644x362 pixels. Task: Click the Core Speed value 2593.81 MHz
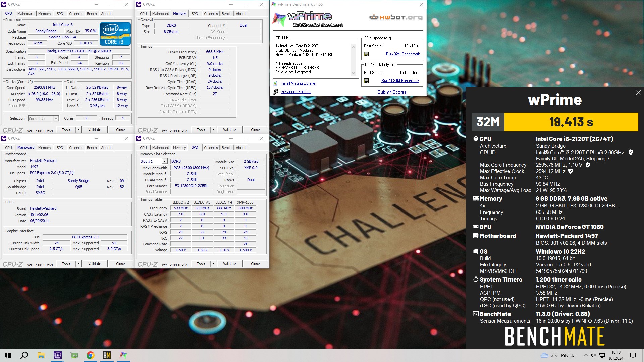(x=45, y=88)
